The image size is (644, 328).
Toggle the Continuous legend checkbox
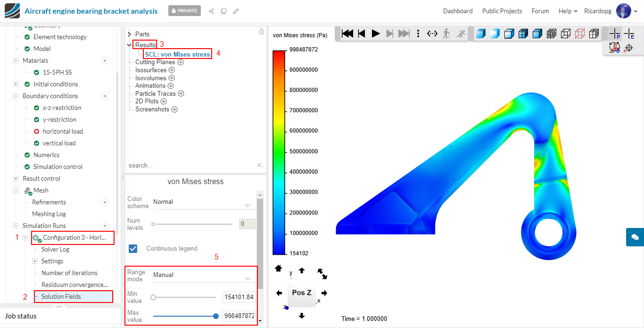tap(133, 248)
